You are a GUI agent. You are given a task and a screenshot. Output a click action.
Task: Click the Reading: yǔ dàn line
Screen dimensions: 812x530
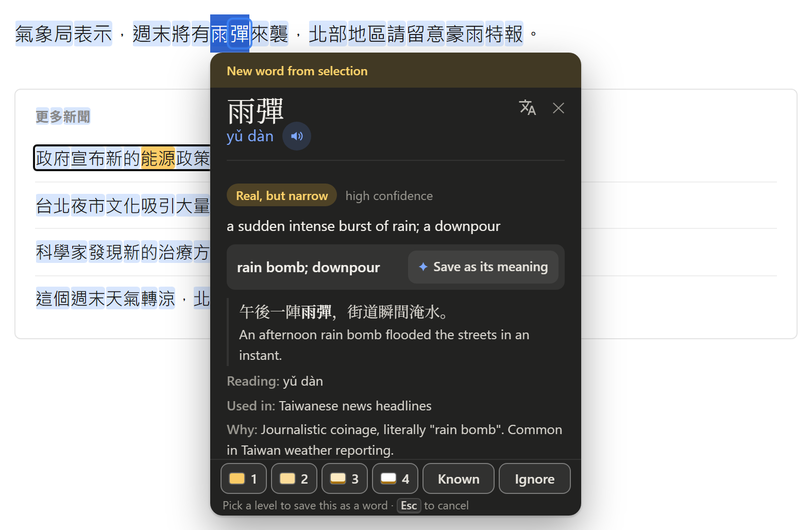275,381
